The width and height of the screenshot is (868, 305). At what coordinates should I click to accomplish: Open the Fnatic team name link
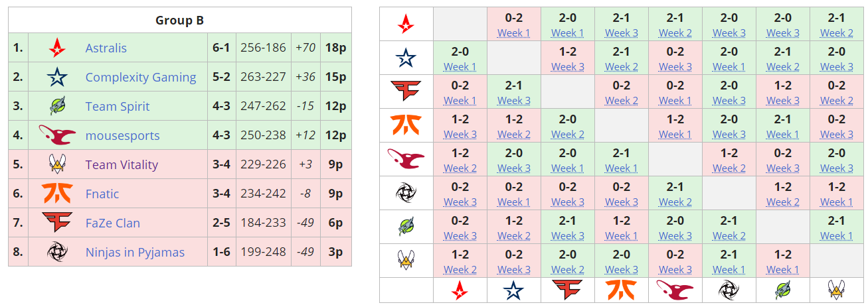[102, 194]
